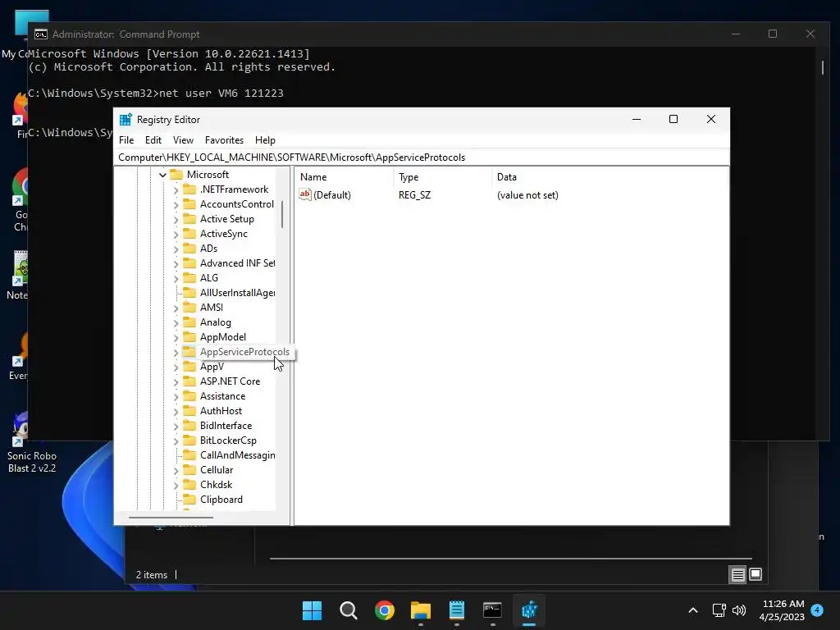Click the Registry Editor title bar icon
840x630 pixels.
tap(126, 120)
